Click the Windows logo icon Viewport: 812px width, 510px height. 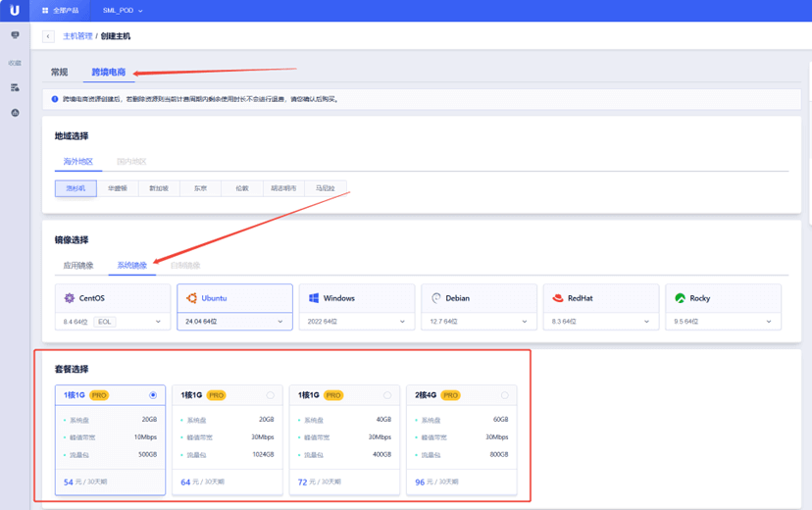pos(314,298)
